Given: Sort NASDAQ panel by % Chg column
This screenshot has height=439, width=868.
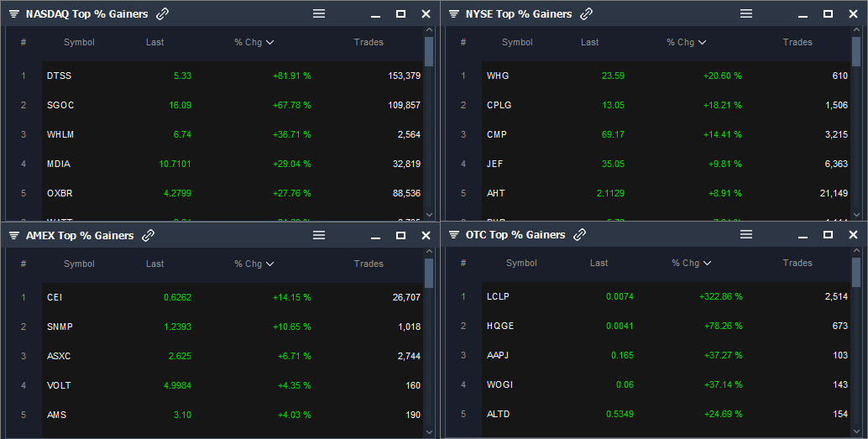Looking at the screenshot, I should (254, 42).
